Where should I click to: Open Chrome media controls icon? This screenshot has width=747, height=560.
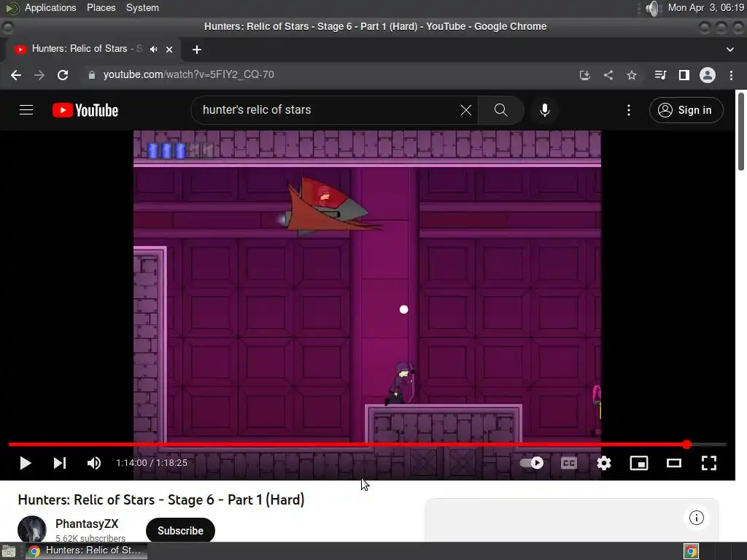click(x=660, y=75)
